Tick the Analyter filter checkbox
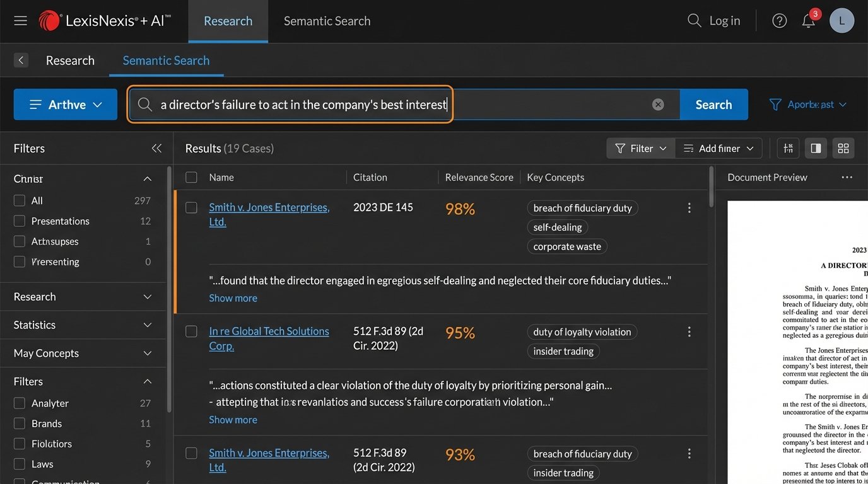The image size is (868, 484). click(x=20, y=403)
